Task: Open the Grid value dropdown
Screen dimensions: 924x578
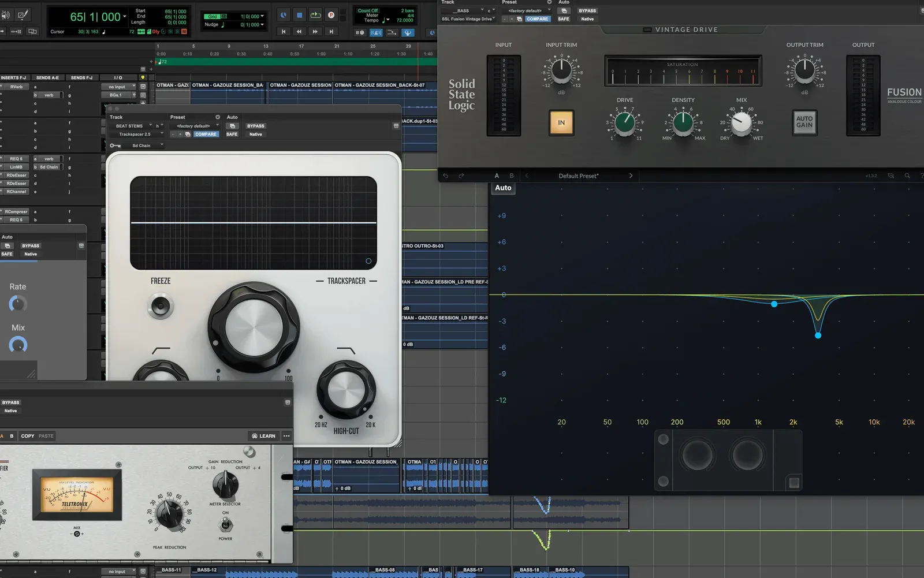Action: (263, 16)
